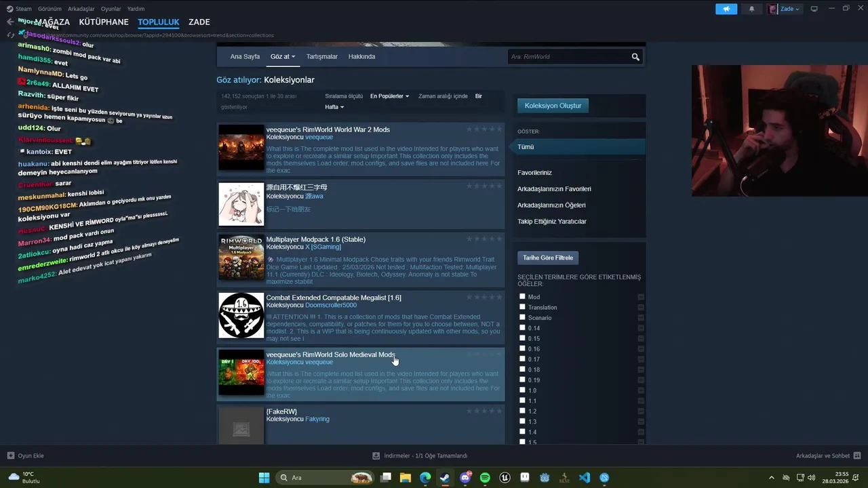Open Multiplayer Modpack 1.6 (Stable) collection
The image size is (868, 488).
click(x=315, y=239)
